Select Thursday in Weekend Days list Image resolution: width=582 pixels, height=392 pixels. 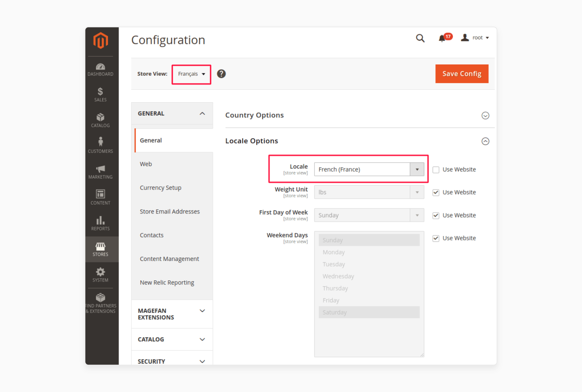point(369,288)
